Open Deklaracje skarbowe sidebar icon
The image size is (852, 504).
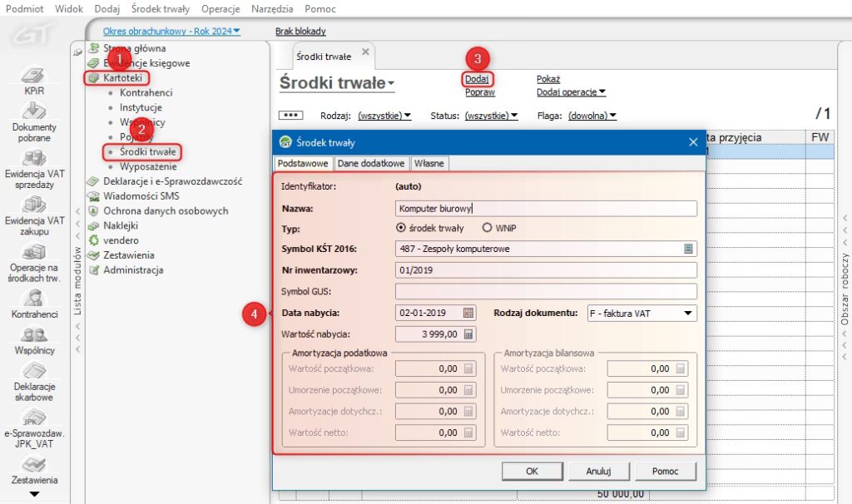[34, 372]
